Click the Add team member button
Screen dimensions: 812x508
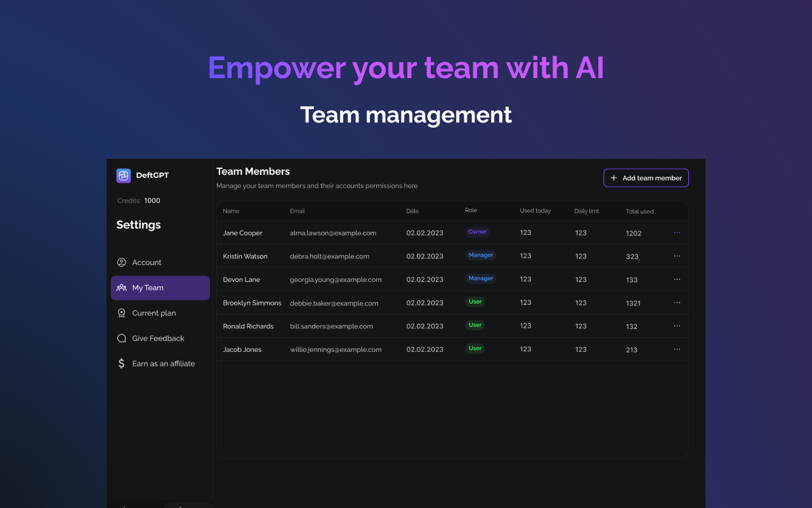[x=646, y=178]
